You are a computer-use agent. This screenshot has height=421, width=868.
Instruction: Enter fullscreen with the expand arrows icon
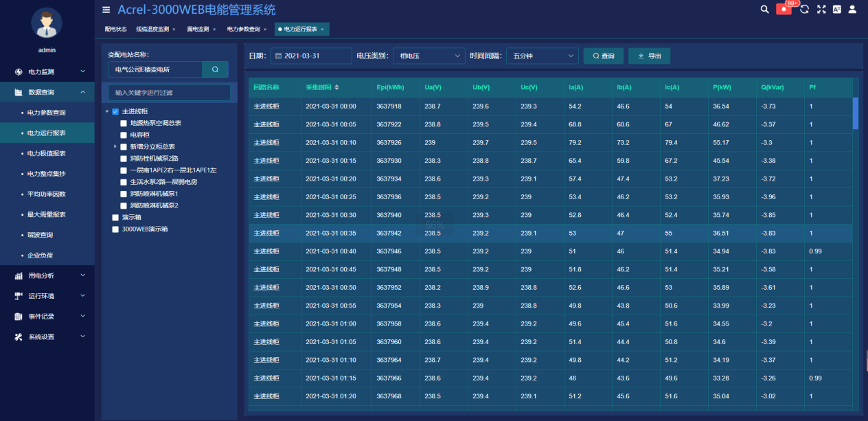pos(821,10)
